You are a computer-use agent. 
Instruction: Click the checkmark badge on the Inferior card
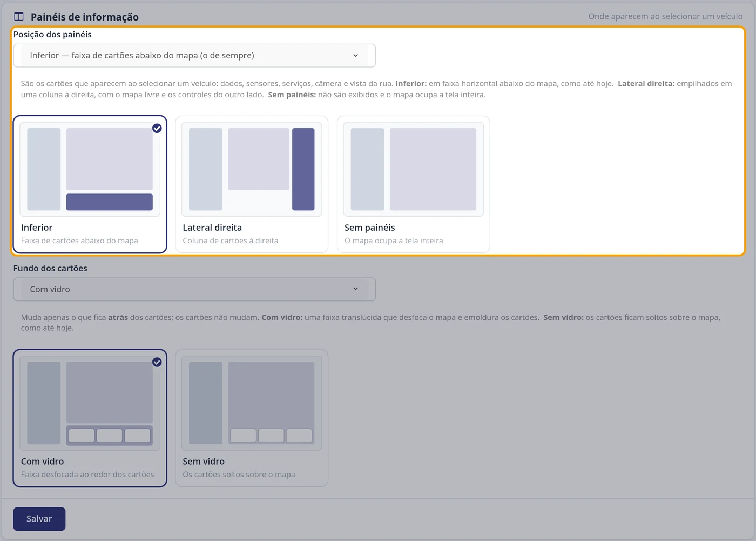click(x=157, y=128)
